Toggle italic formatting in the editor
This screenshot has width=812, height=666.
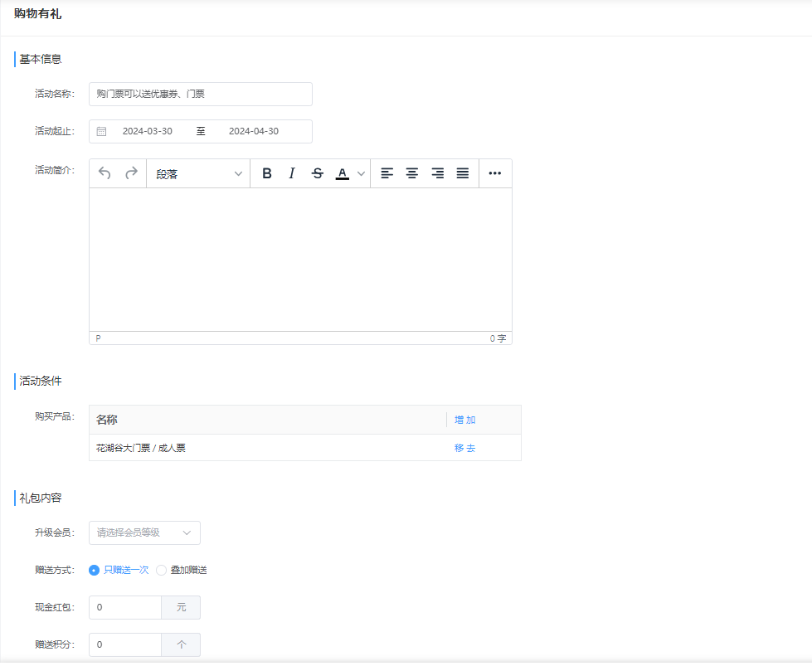[292, 173]
